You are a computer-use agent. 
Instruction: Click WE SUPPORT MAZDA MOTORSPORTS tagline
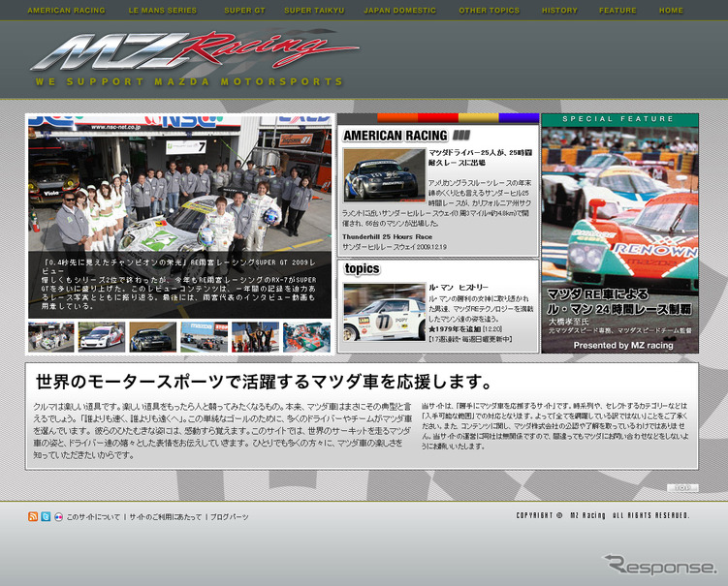pos(189,81)
